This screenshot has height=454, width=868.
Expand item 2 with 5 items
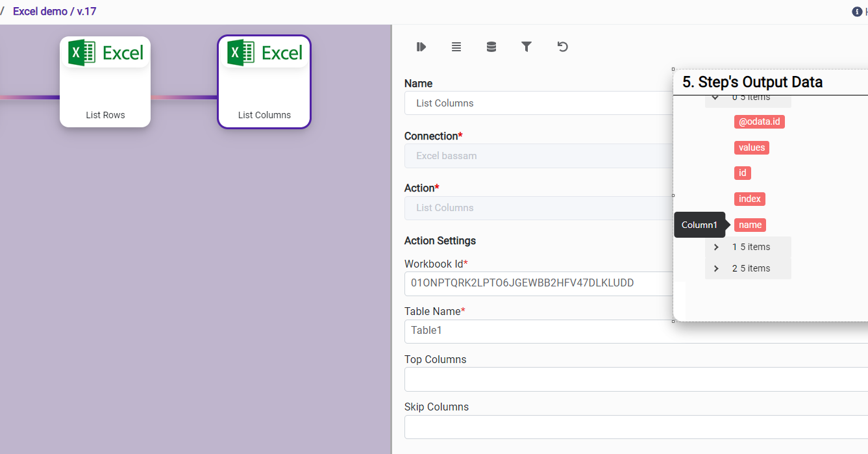[x=716, y=269]
